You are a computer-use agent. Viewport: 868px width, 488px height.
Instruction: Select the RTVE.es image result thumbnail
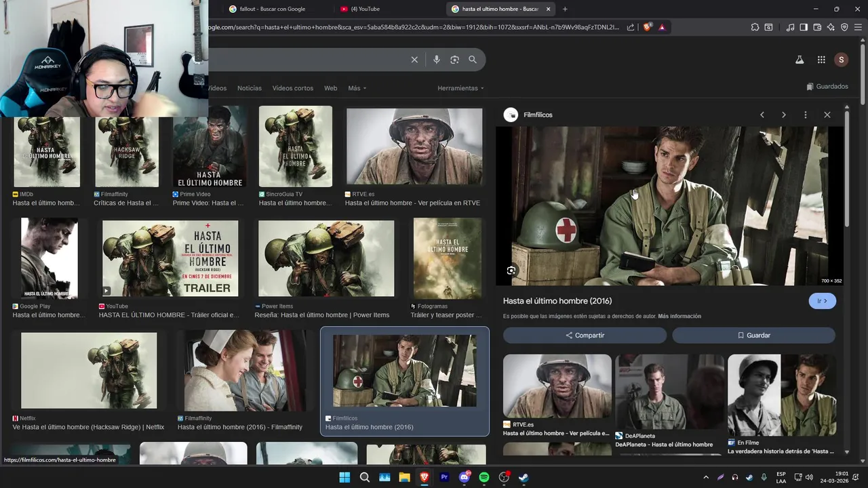tap(414, 146)
